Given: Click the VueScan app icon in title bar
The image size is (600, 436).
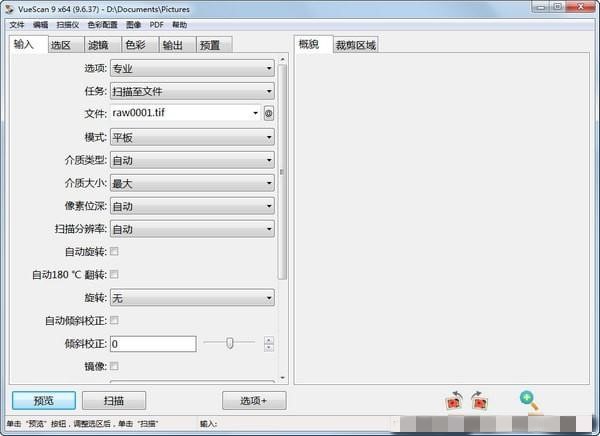Looking at the screenshot, I should (9, 9).
